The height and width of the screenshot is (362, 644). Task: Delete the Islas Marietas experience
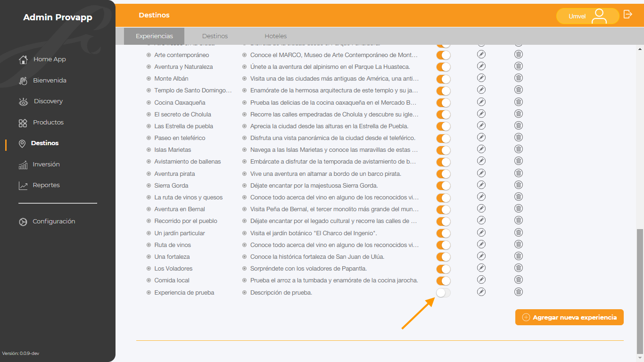coord(519,149)
